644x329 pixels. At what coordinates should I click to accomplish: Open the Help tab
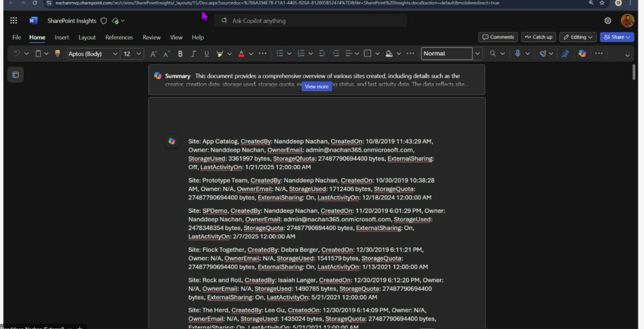(x=197, y=37)
